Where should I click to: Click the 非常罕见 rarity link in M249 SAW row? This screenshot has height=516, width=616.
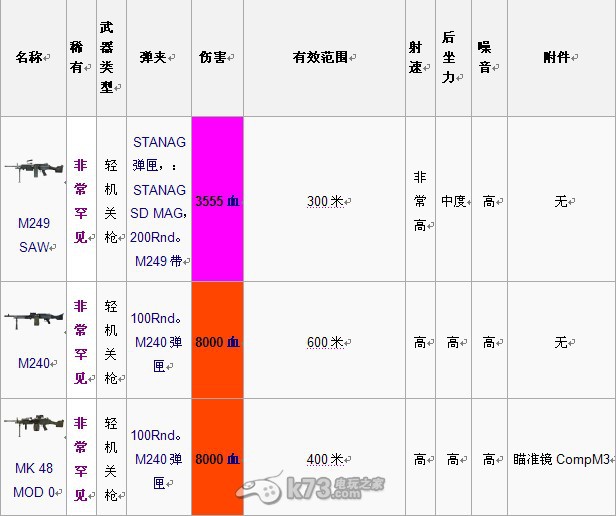80,200
